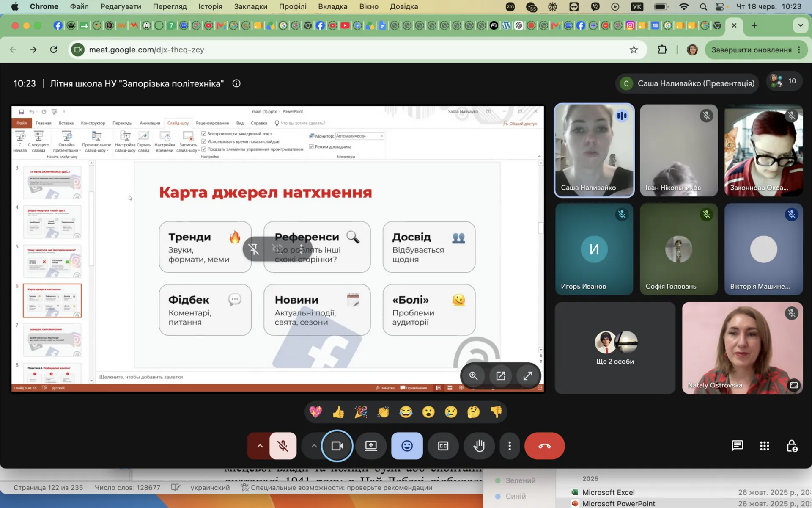Viewport: 812px width, 508px height.
Task: Click Microsoft Excel row in background list
Action: click(x=609, y=492)
